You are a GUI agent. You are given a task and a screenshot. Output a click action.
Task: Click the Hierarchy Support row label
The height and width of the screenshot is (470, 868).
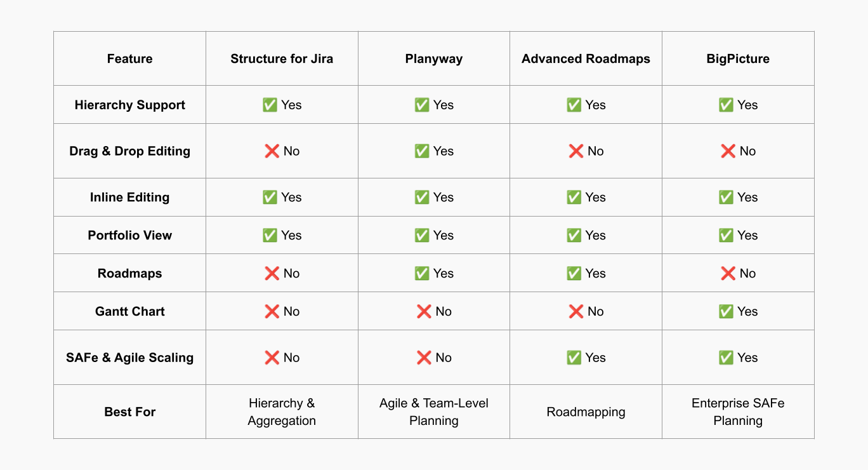coord(130,105)
